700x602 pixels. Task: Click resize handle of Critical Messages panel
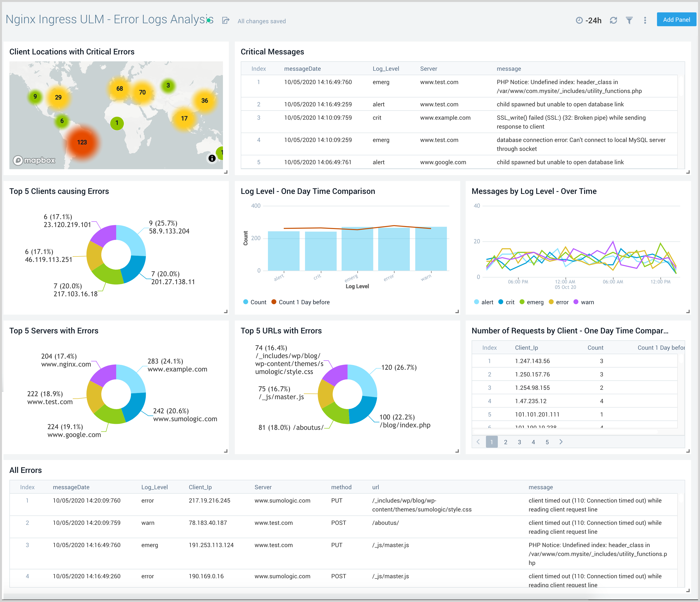coord(688,172)
